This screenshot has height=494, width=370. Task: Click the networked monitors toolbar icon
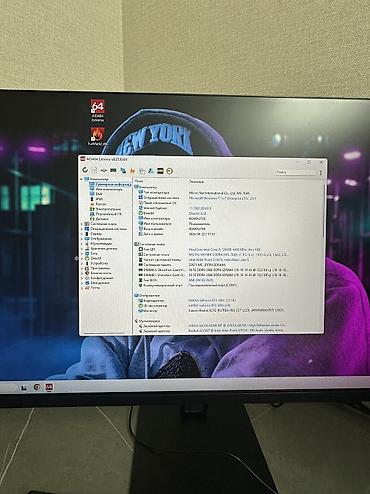coord(123,171)
